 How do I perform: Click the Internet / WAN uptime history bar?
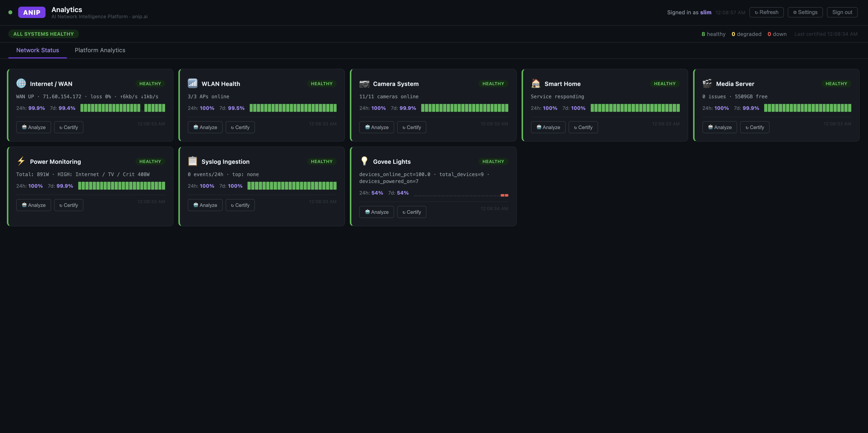click(123, 108)
